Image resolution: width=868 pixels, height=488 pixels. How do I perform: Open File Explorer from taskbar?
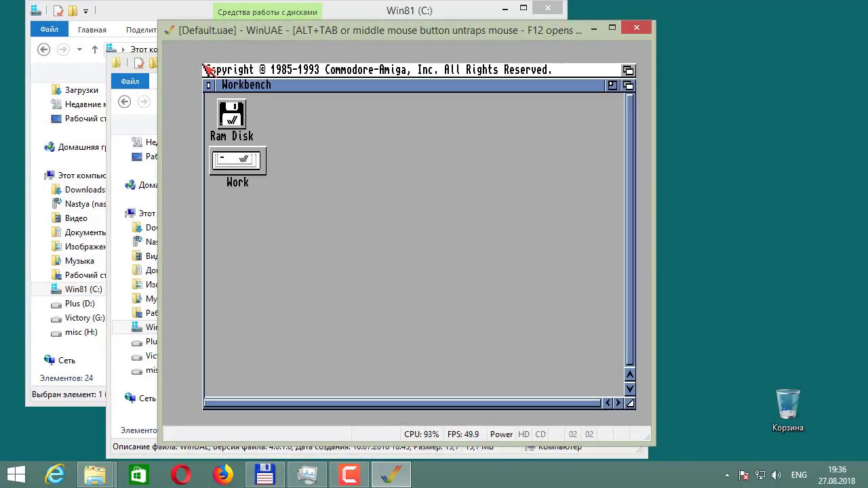(96, 474)
